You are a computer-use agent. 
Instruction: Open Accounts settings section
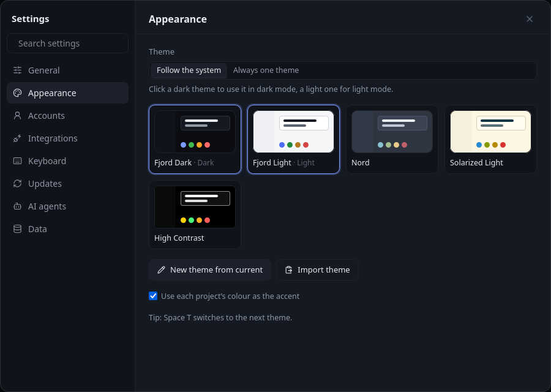[x=67, y=116]
